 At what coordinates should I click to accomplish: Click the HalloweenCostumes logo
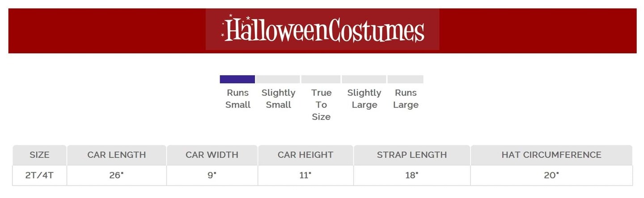click(322, 30)
